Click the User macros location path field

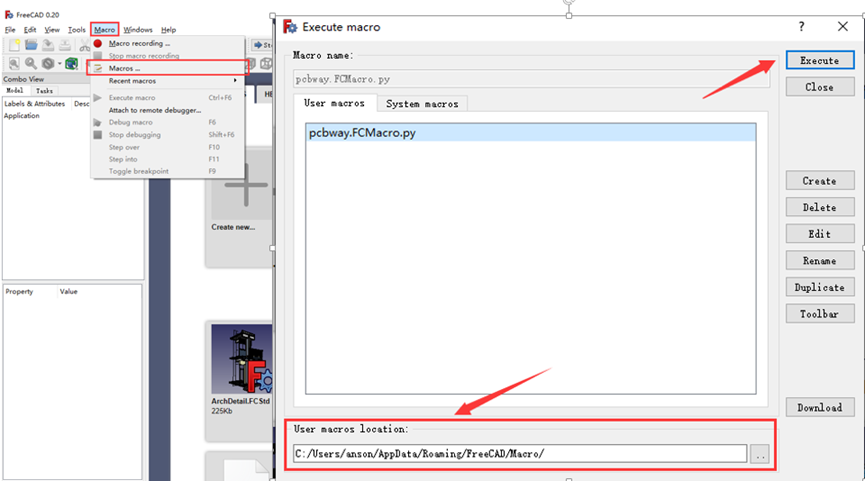[520, 453]
